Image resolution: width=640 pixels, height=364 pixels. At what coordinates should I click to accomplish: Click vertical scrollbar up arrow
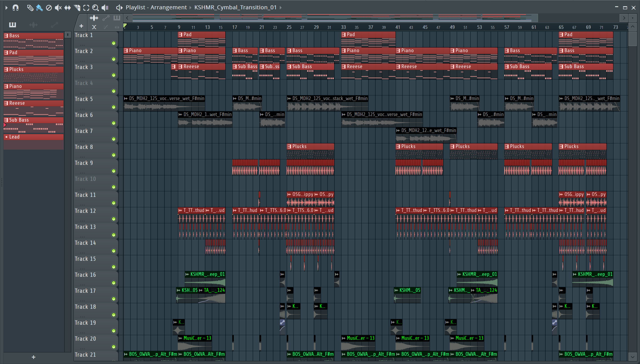click(632, 27)
